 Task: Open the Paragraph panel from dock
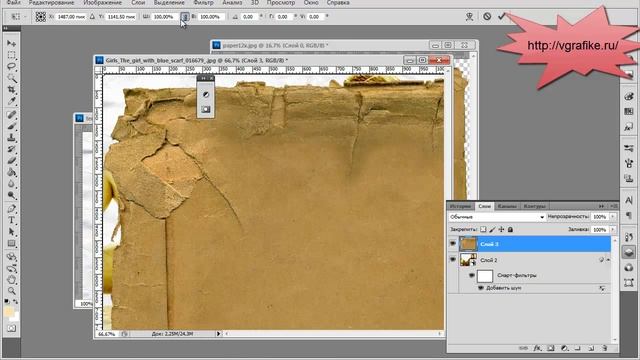(x=629, y=215)
